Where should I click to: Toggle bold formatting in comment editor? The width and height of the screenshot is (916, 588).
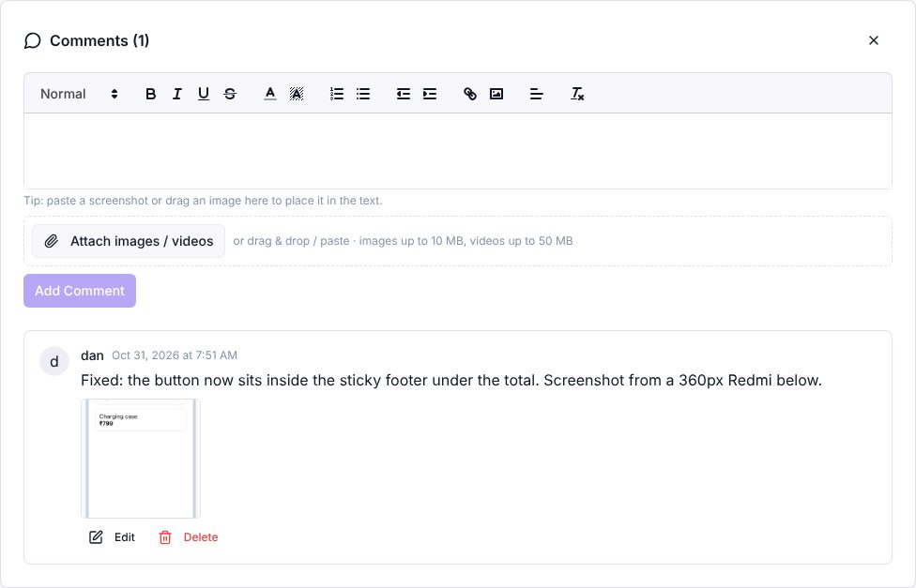tap(150, 94)
